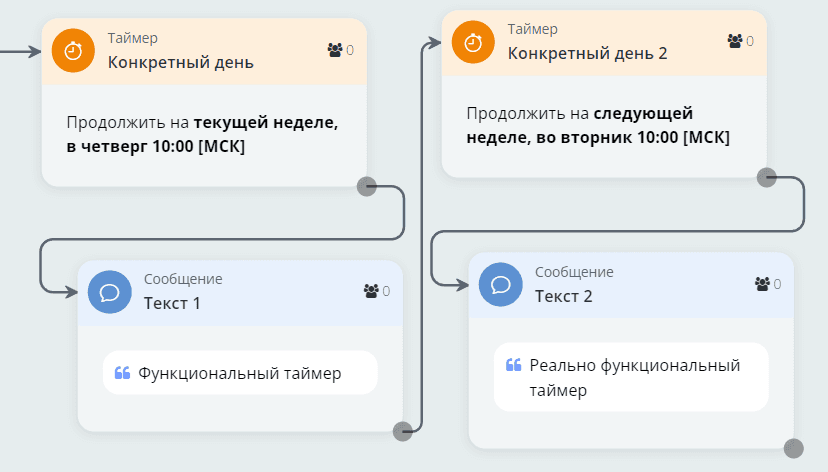
Task: Click the orange timer icon of Конкретный день
Action: 73,52
